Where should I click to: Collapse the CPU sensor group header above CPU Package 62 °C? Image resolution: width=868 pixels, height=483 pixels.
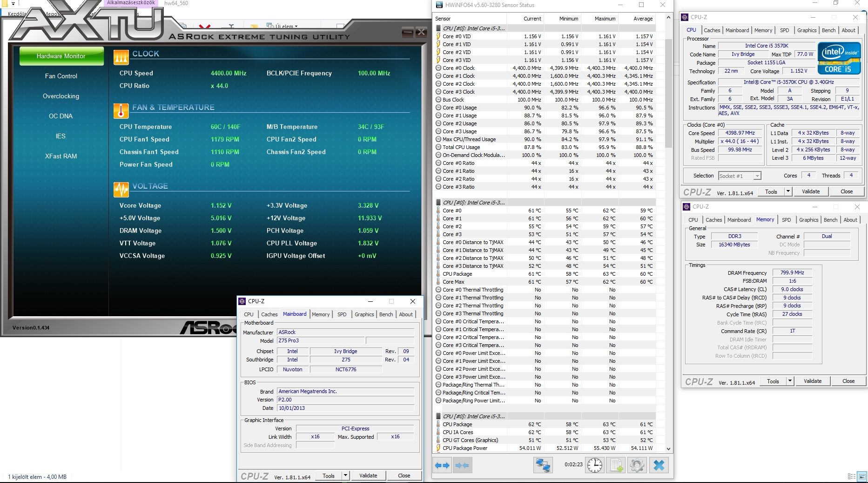click(474, 416)
